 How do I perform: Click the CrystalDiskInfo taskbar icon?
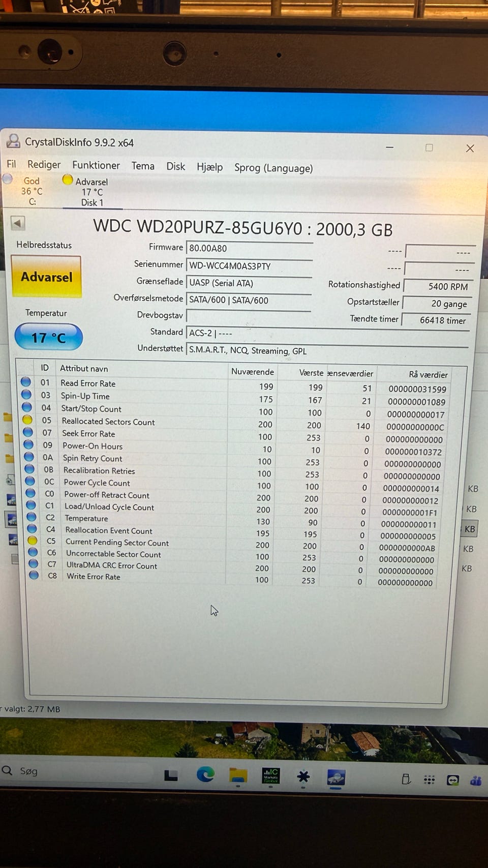(x=335, y=777)
